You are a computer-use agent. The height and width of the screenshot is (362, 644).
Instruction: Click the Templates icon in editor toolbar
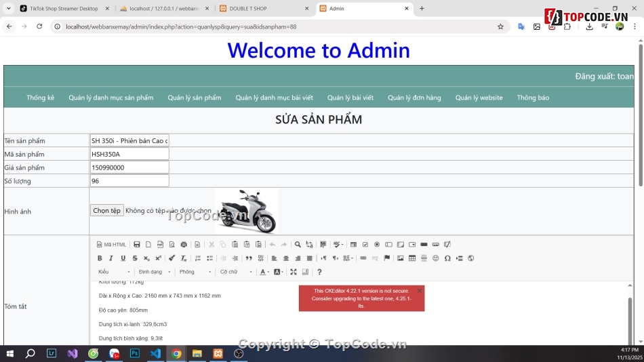pos(197,245)
